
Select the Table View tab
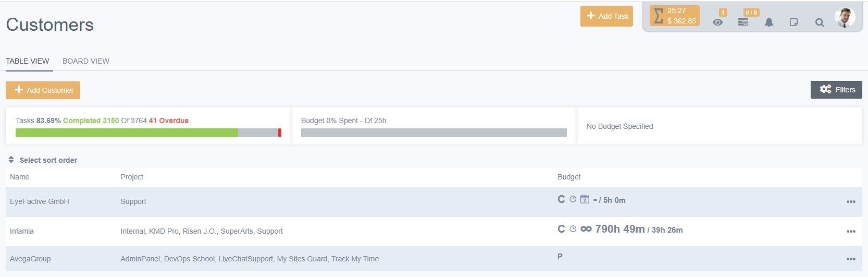tap(28, 61)
